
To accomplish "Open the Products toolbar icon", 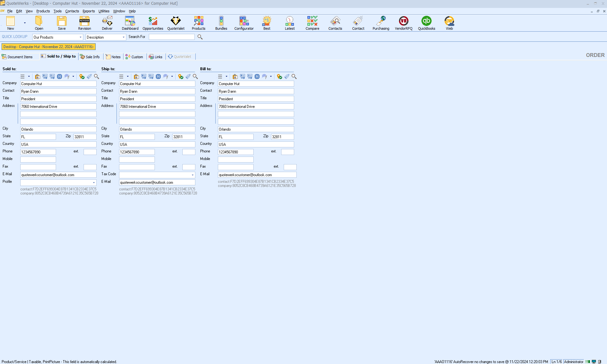I will coord(199,23).
